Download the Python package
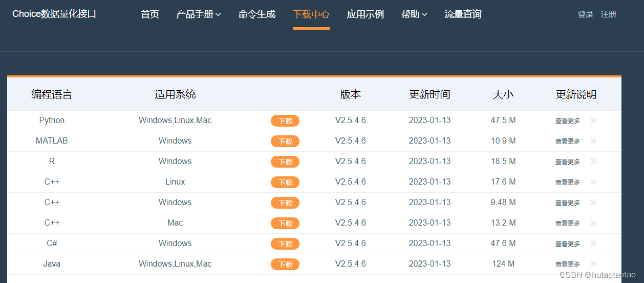The image size is (644, 283). [285, 121]
